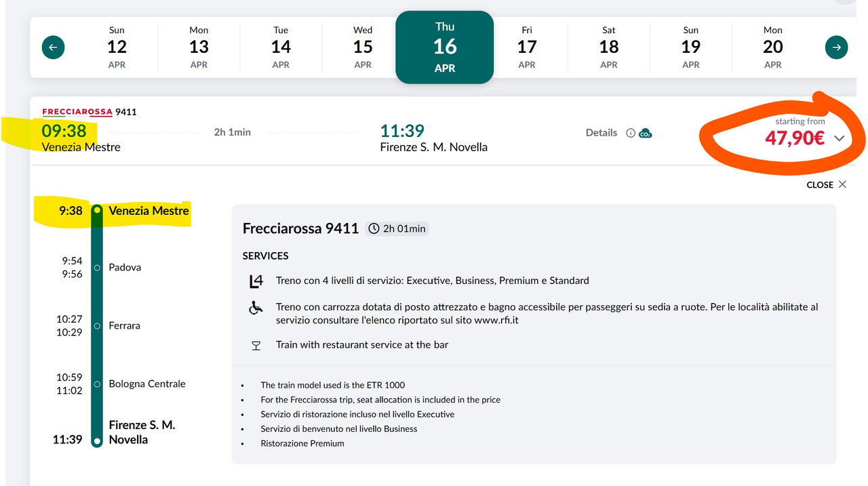Go to previous dates with left arrow

(x=53, y=47)
